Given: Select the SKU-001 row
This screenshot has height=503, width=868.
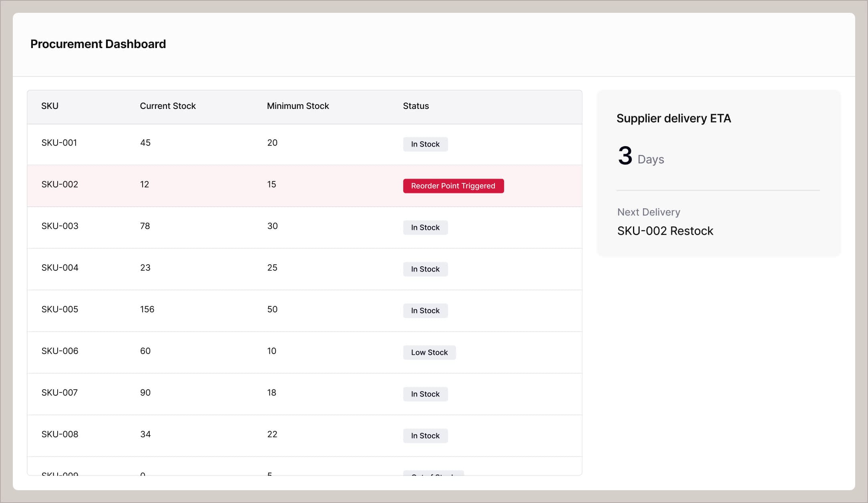Looking at the screenshot, I should tap(200, 143).
